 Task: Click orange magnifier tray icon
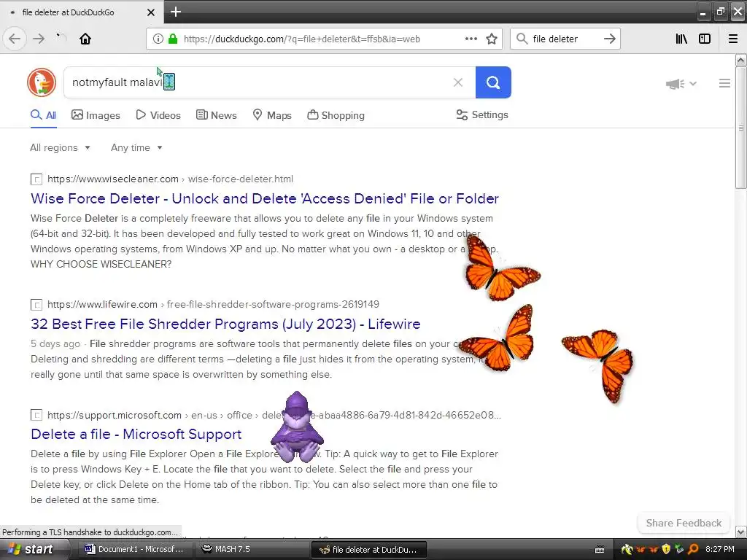pos(693,550)
